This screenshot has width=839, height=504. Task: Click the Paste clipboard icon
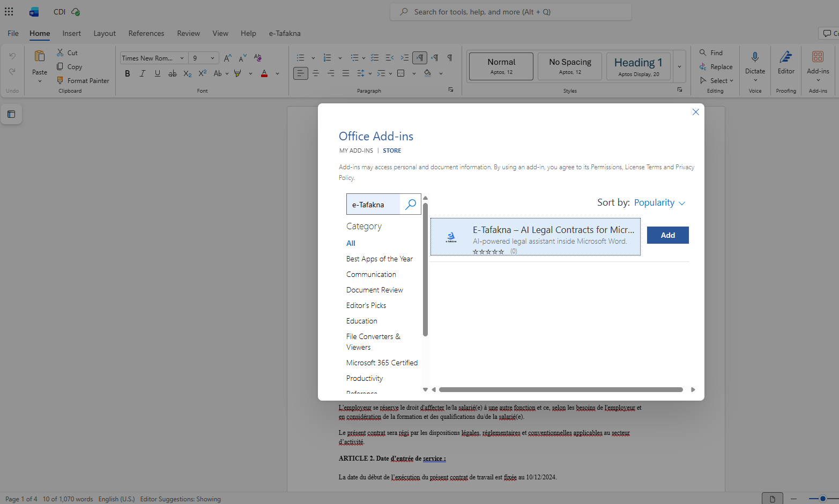(40, 56)
